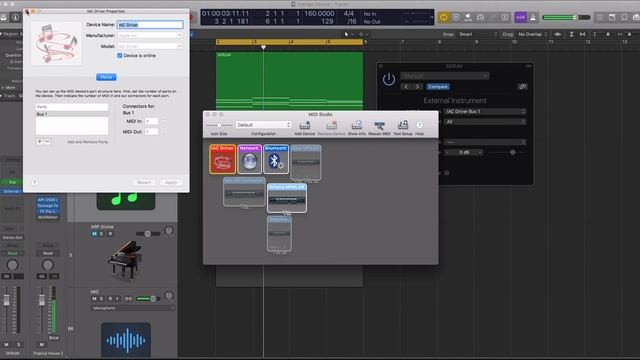
Task: Click Revert button in IAC Driver Properties
Action: pos(144,182)
